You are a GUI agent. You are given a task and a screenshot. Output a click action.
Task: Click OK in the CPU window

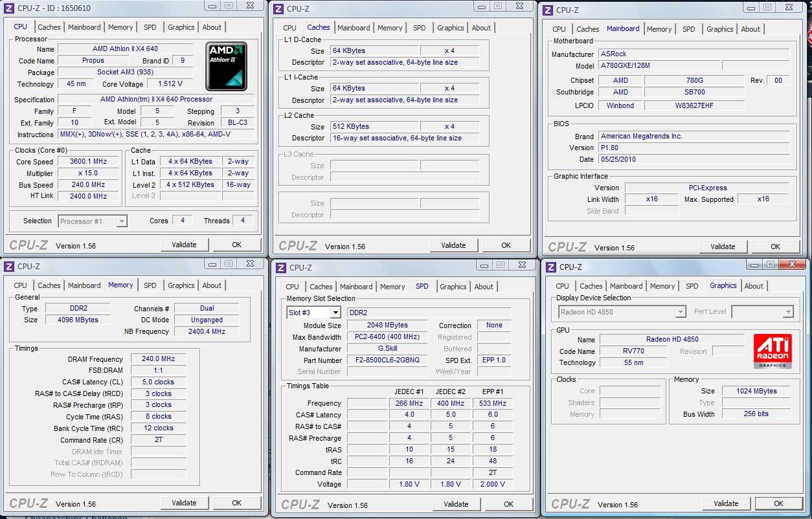pos(236,245)
